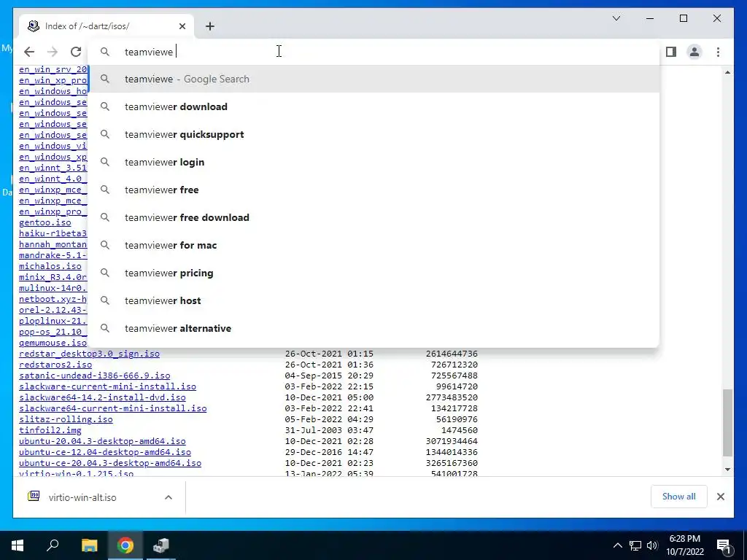Open Chrome's three-dot menu
Image resolution: width=747 pixels, height=560 pixels.
[718, 52]
